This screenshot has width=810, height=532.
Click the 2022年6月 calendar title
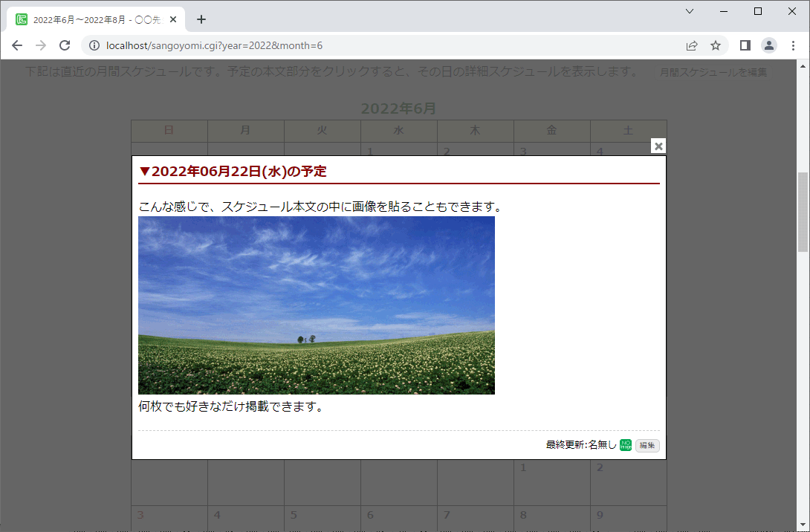coord(398,108)
